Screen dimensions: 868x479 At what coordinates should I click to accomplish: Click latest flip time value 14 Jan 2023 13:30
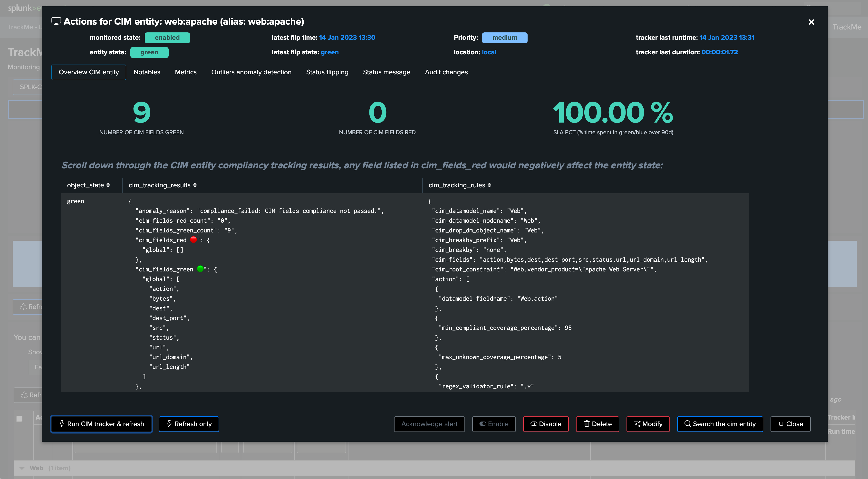(347, 37)
